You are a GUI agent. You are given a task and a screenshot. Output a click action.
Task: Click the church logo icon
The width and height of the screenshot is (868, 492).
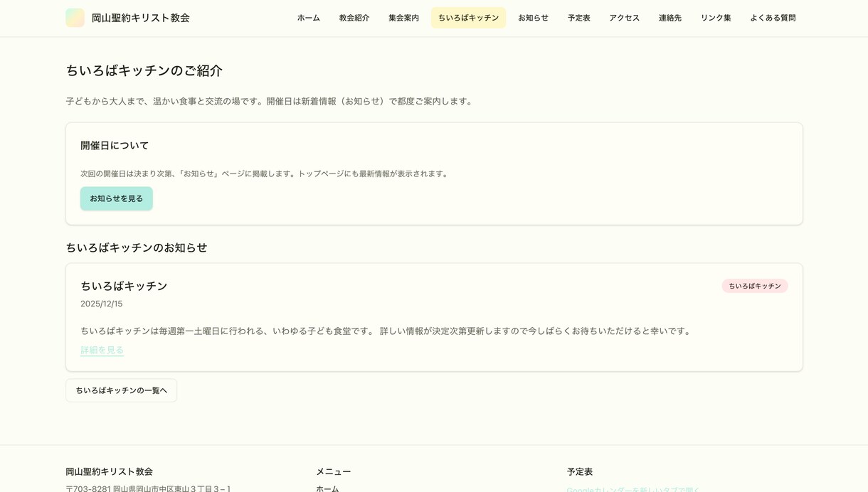(75, 18)
